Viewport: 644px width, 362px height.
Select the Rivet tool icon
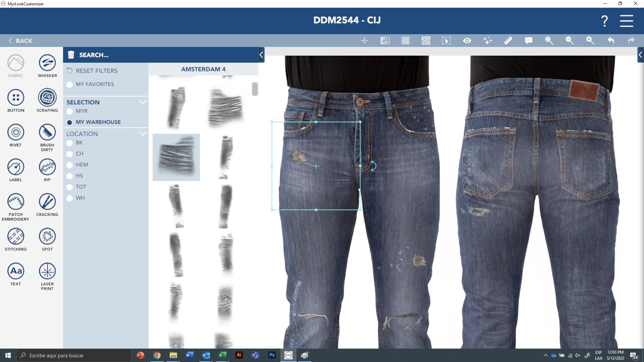[x=15, y=132]
